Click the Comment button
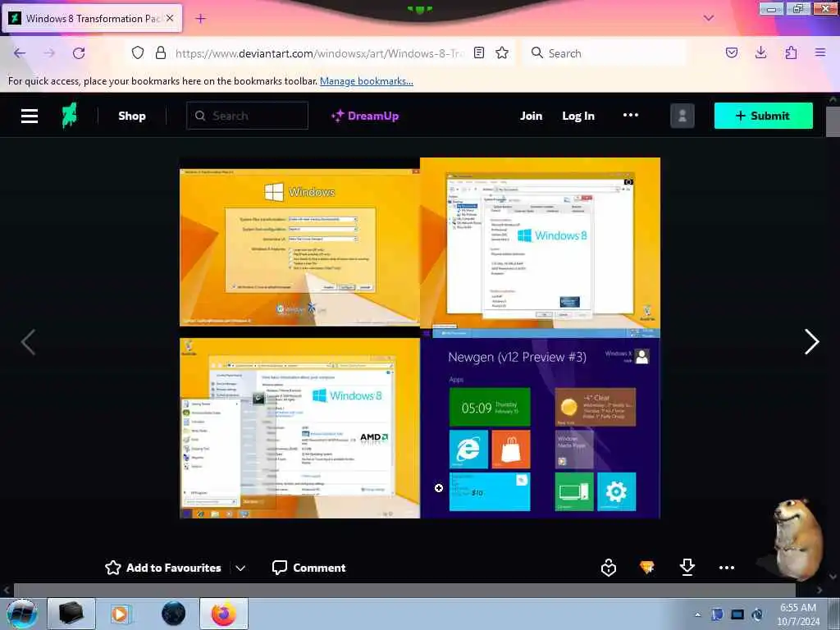 click(x=309, y=568)
